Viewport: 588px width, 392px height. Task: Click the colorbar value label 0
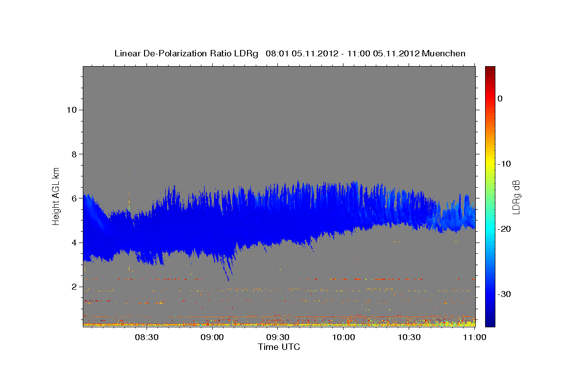point(500,98)
